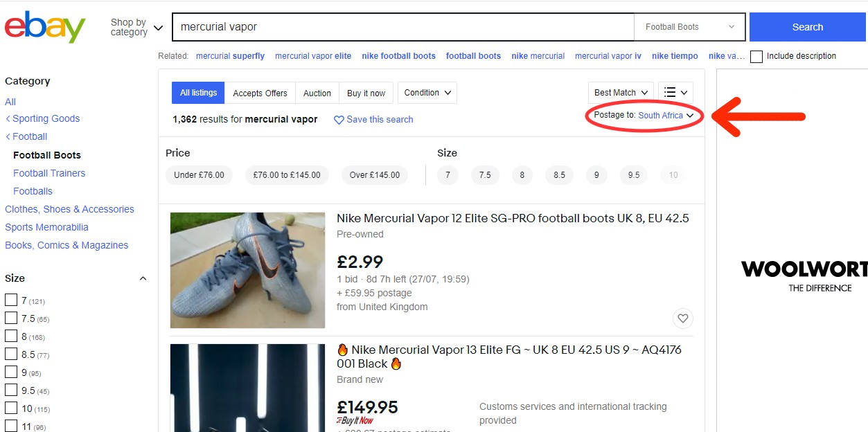Open the Shop by category dropdown

pos(136,27)
